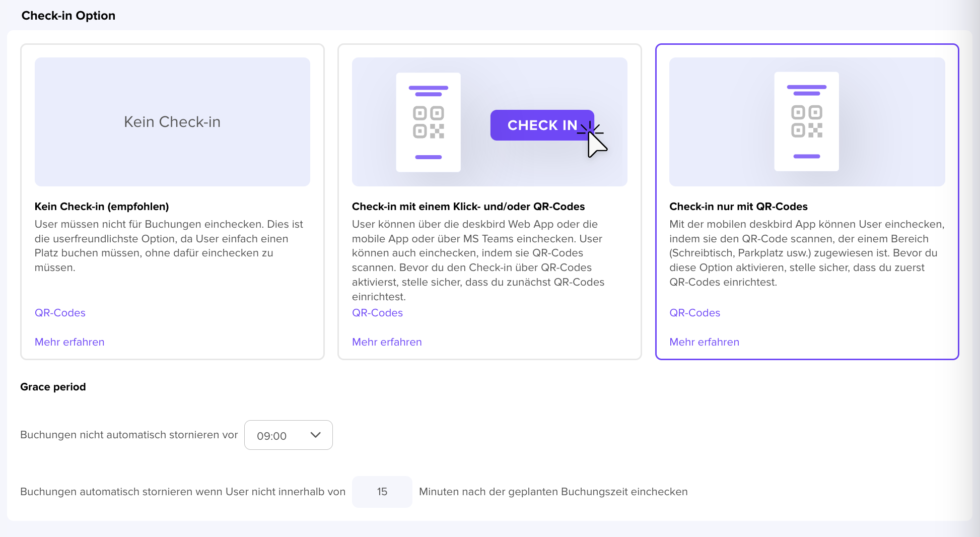Click description starting 'User müssen nicht für Buchungen'
The height and width of the screenshot is (537, 980).
click(169, 246)
